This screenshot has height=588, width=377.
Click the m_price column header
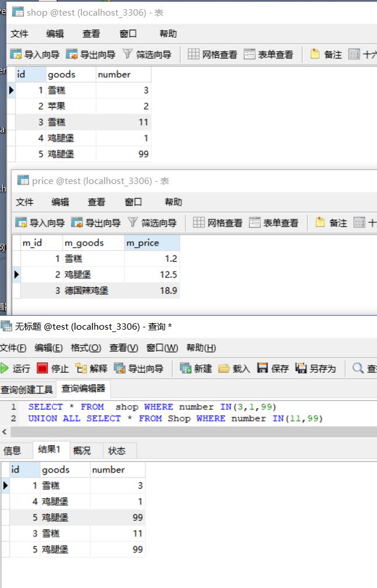point(143,243)
